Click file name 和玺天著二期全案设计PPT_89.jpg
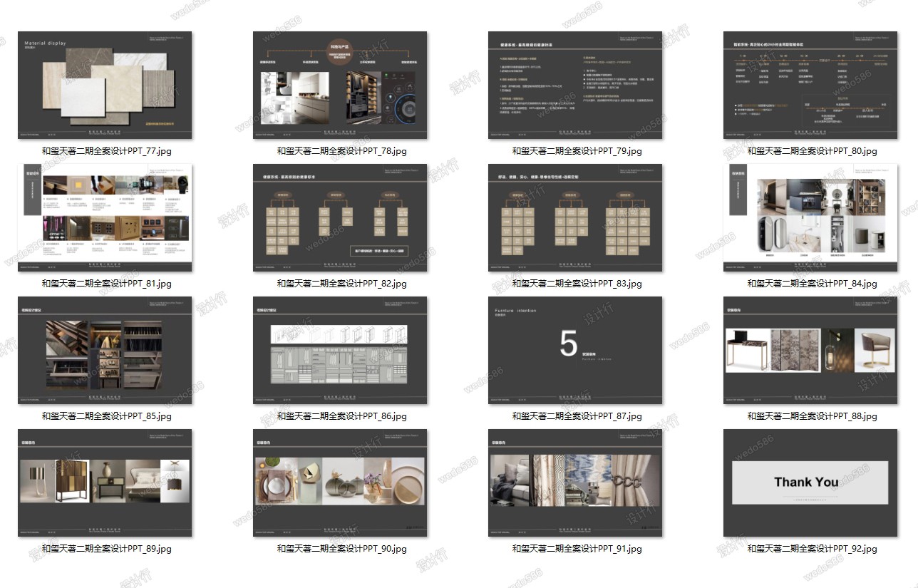The width and height of the screenshot is (918, 588). click(x=106, y=549)
